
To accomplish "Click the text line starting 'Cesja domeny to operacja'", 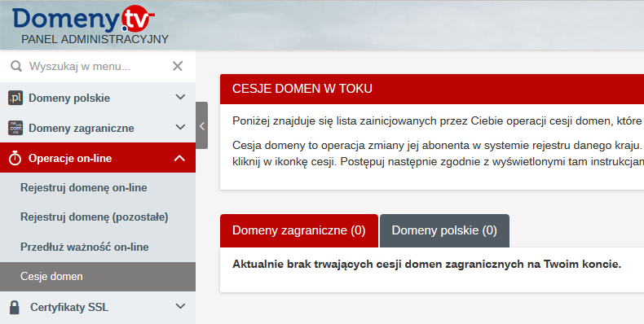I will tap(438, 145).
